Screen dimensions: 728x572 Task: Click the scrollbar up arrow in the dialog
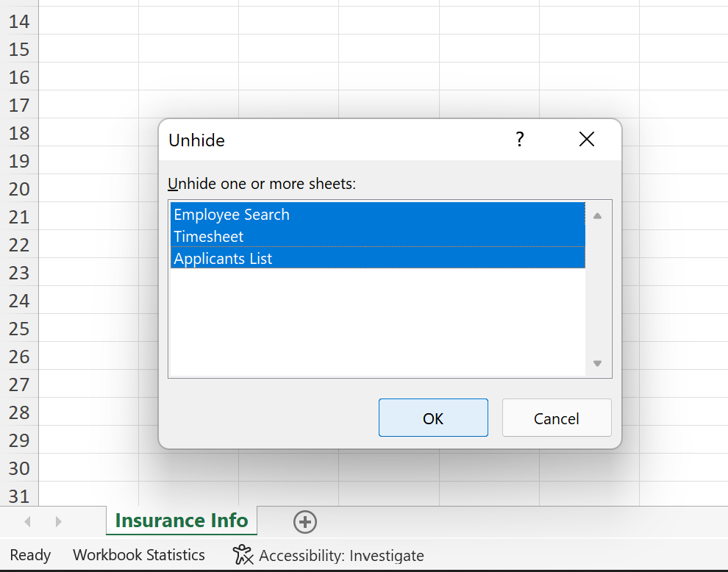coord(597,215)
